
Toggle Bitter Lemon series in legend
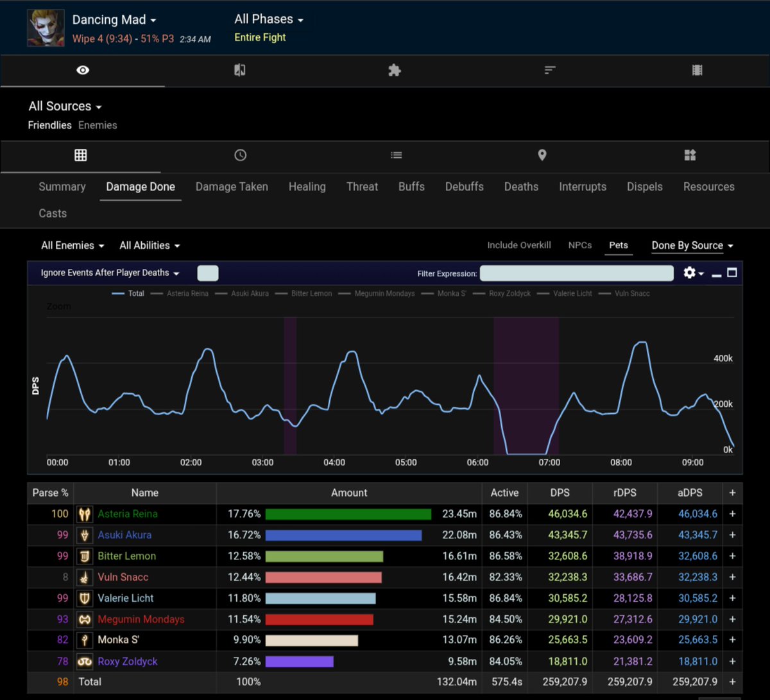[x=303, y=293]
